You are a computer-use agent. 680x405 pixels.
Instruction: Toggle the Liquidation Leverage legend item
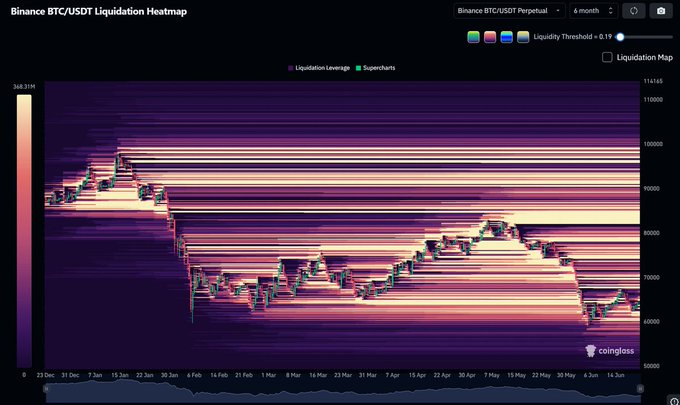pyautogui.click(x=319, y=68)
